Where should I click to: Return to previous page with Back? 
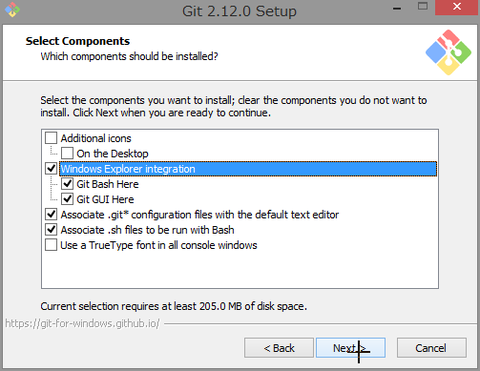tap(279, 348)
